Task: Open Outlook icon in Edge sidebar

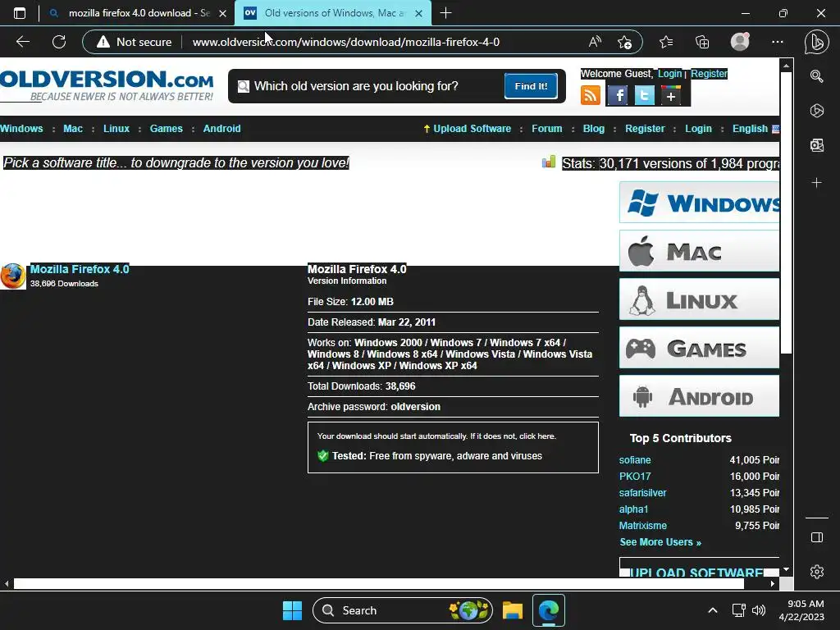Action: (x=816, y=145)
